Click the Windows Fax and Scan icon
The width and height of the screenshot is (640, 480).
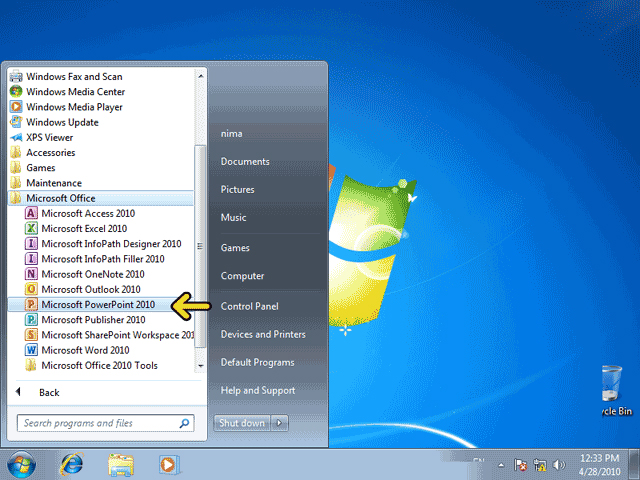tap(16, 76)
